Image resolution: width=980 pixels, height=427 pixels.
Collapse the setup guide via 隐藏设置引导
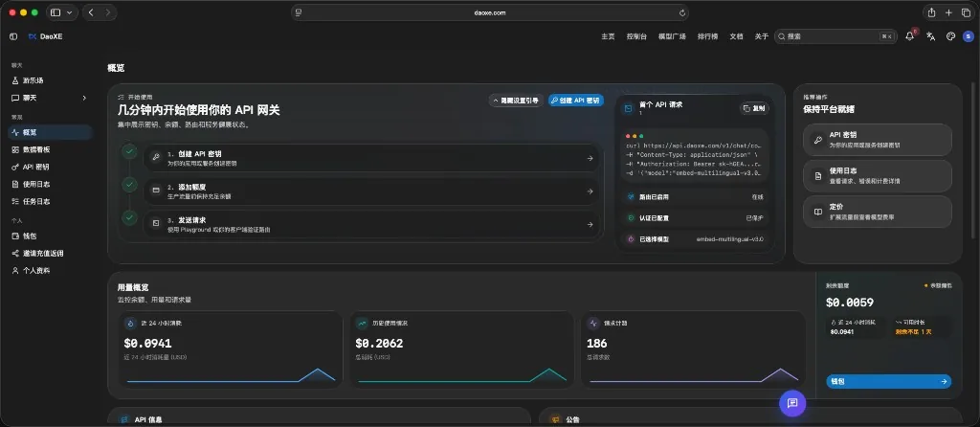click(516, 100)
